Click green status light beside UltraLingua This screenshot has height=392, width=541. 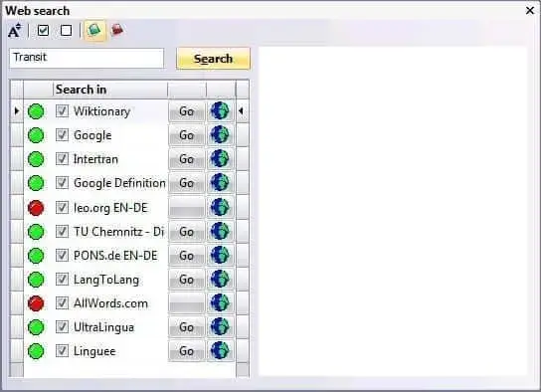click(36, 327)
